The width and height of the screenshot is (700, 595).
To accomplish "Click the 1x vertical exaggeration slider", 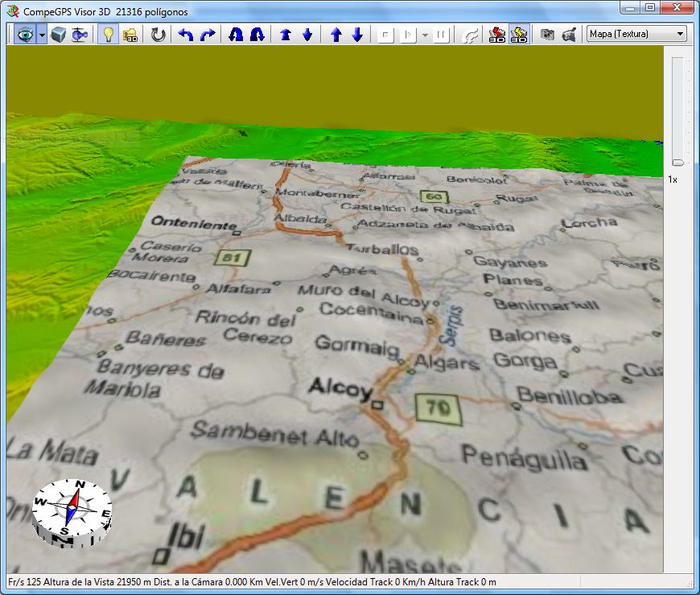I will coord(677,161).
